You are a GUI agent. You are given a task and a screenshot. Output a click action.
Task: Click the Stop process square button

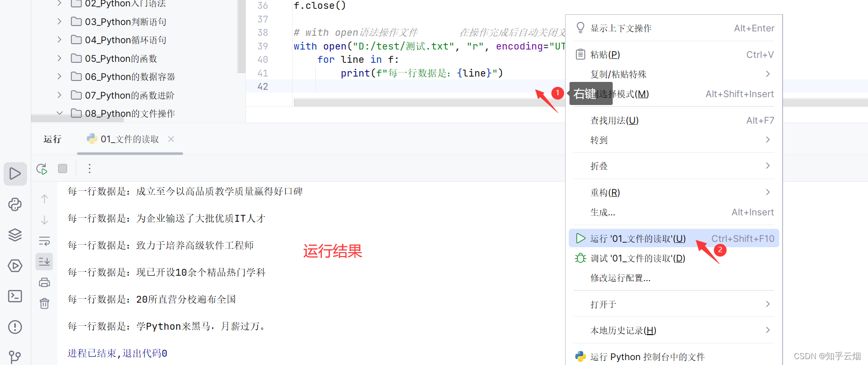point(62,169)
